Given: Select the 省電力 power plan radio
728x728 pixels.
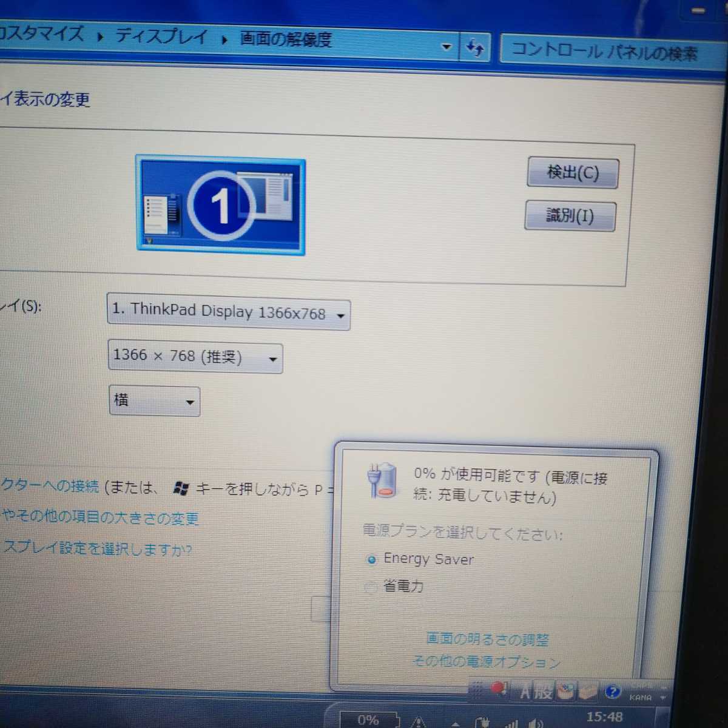Looking at the screenshot, I should pos(371,586).
